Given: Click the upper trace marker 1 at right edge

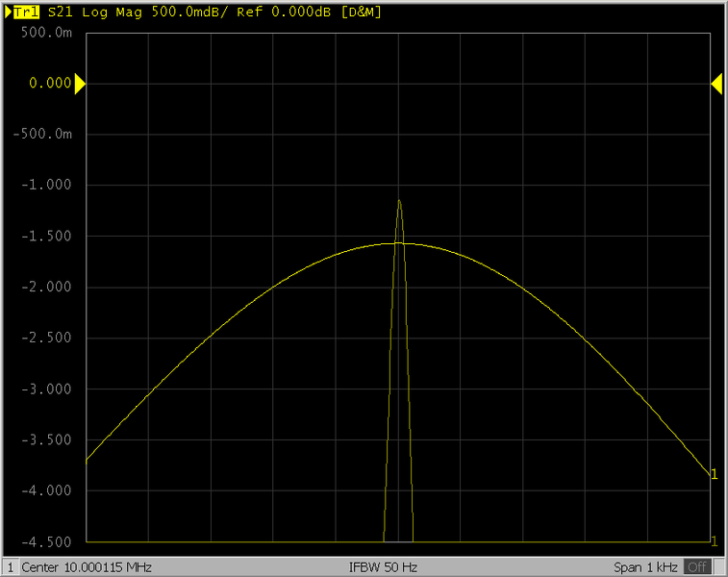Looking at the screenshot, I should click(714, 474).
